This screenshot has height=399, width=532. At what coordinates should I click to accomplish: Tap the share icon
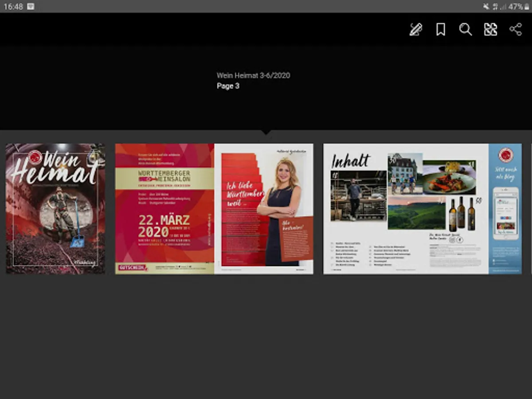(x=516, y=30)
